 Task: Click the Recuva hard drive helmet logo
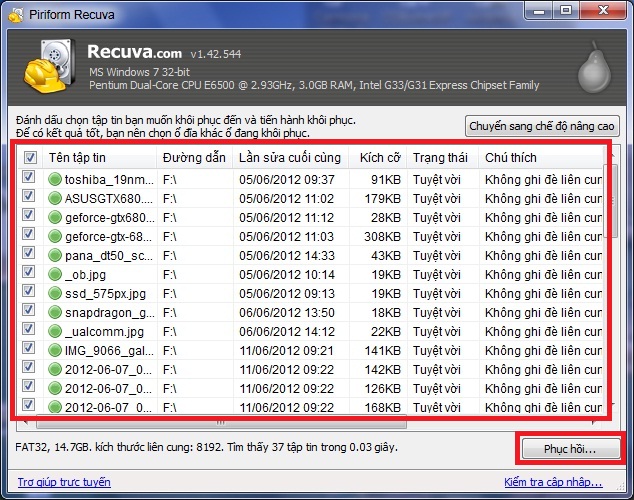[x=49, y=67]
